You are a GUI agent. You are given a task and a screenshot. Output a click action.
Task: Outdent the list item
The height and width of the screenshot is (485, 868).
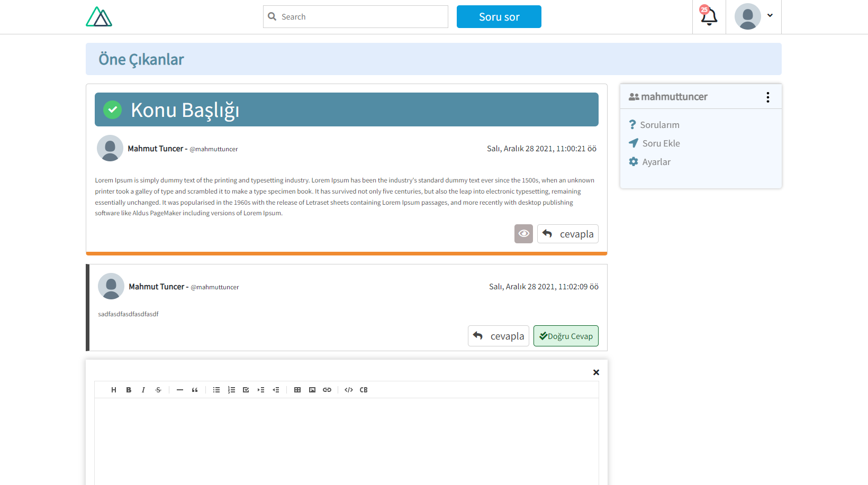[x=276, y=390]
